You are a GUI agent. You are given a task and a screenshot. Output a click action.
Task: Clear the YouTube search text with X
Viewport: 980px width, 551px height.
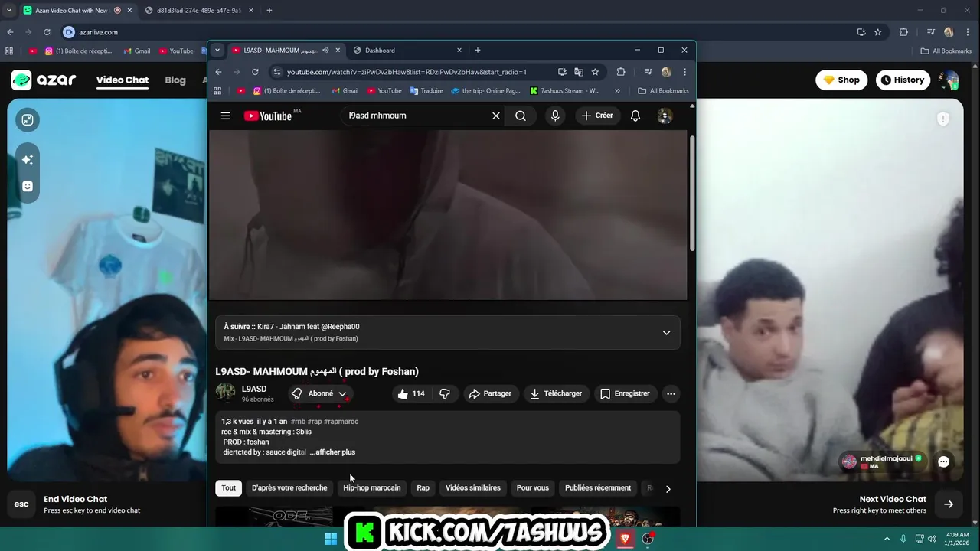click(x=496, y=116)
